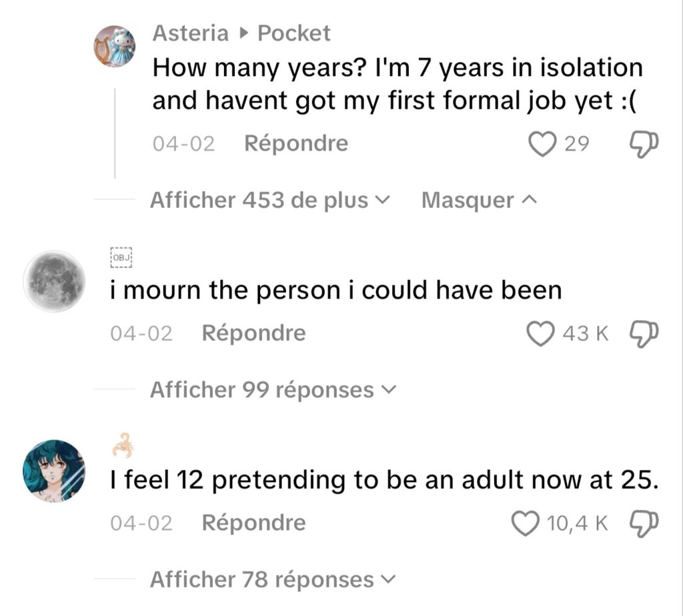683x616 pixels.
Task: Open Pocket's username link
Action: 294,33
